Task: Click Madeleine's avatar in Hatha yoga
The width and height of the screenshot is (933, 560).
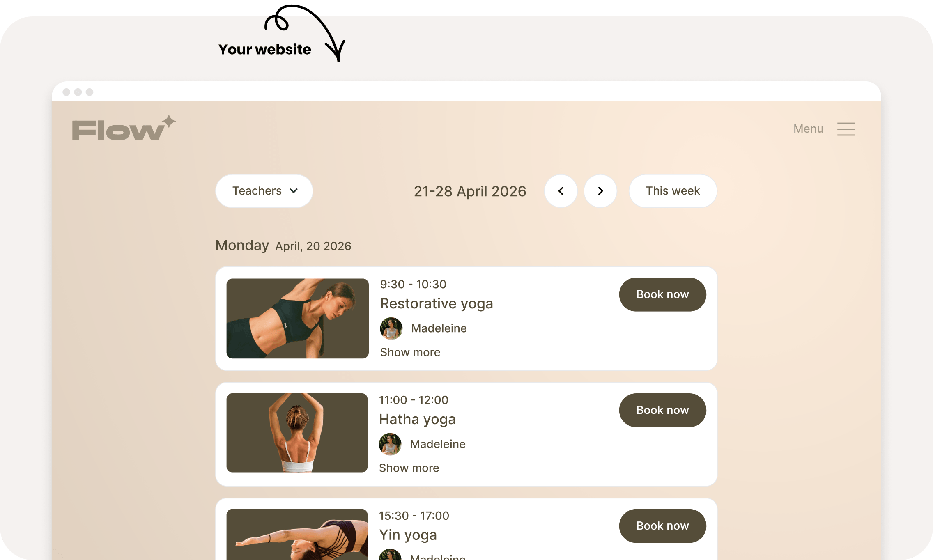Action: click(x=390, y=444)
